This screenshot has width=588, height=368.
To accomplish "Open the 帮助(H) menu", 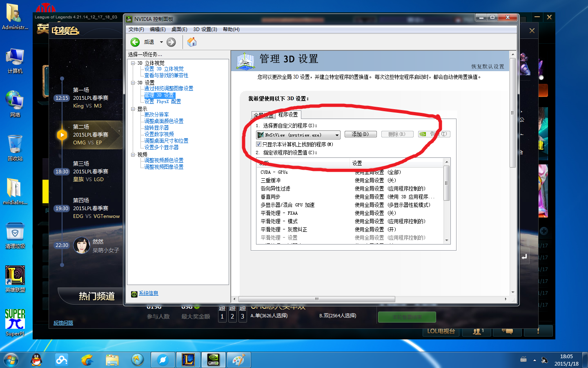I will click(231, 29).
